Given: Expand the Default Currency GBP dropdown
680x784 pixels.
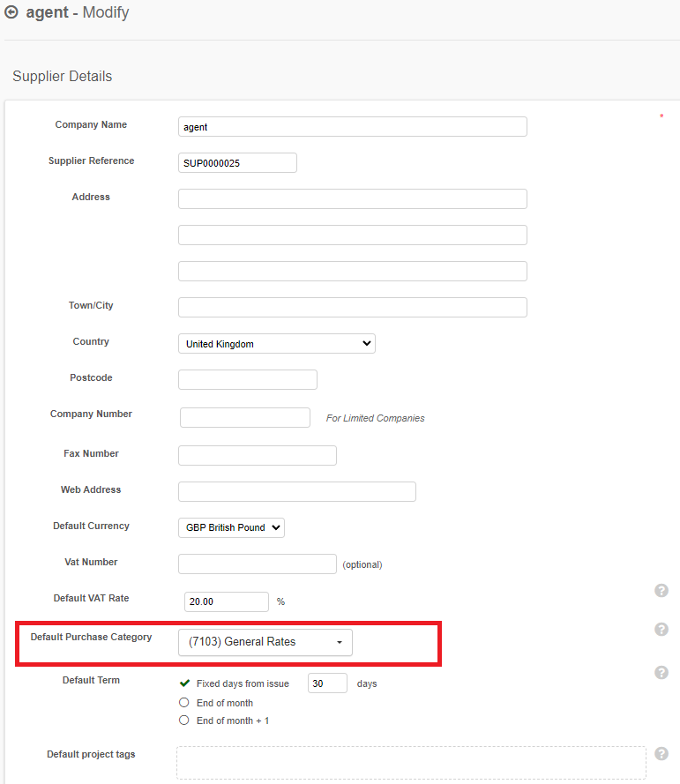Looking at the screenshot, I should 231,527.
